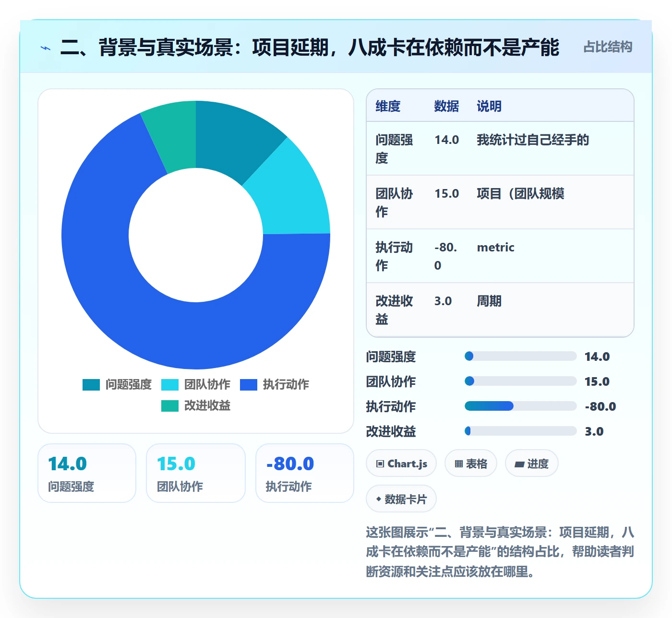The image size is (672, 618).
Task: Click the 表格 tag button
Action: pos(471,463)
